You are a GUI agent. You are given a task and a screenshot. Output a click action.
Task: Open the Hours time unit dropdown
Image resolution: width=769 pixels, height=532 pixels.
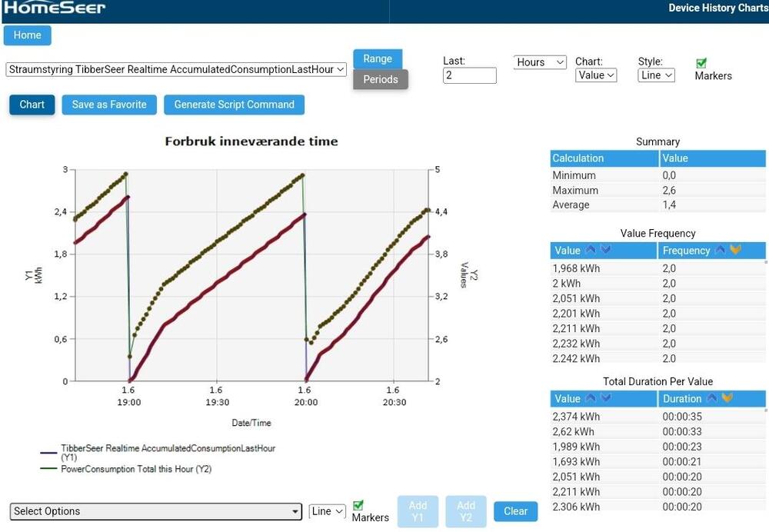pos(540,62)
